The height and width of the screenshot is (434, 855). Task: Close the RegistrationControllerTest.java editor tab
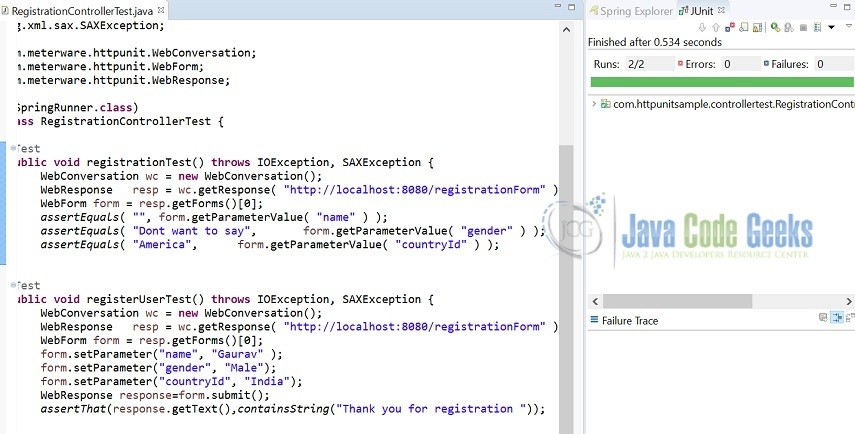[161, 10]
